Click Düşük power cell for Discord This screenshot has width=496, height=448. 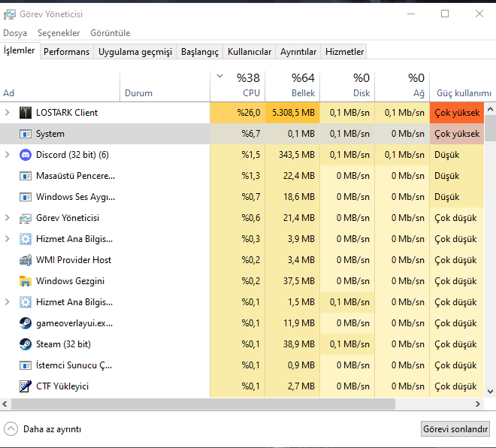[x=457, y=155]
